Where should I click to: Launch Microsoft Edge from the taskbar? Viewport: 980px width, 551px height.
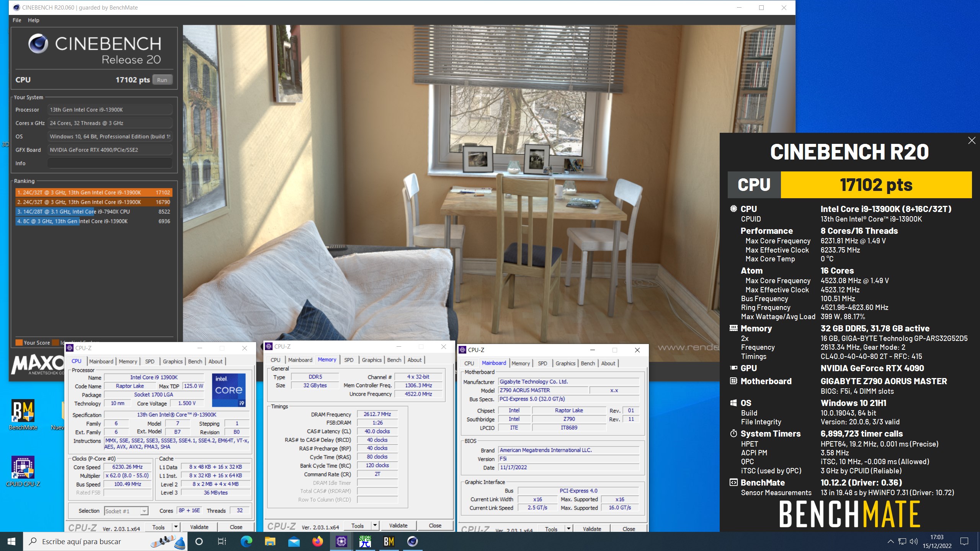246,541
